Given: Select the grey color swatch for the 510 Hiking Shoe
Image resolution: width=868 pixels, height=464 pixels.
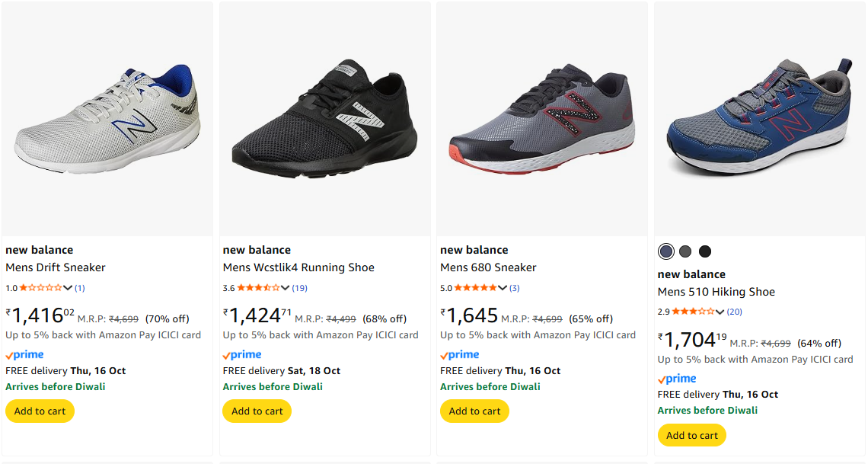Looking at the screenshot, I should [685, 251].
